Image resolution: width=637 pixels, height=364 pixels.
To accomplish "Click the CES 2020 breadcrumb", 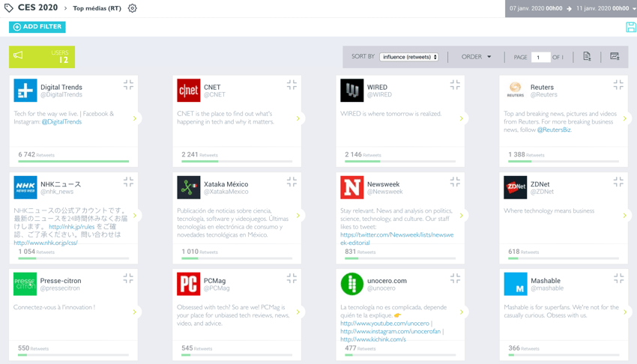I will [x=37, y=8].
